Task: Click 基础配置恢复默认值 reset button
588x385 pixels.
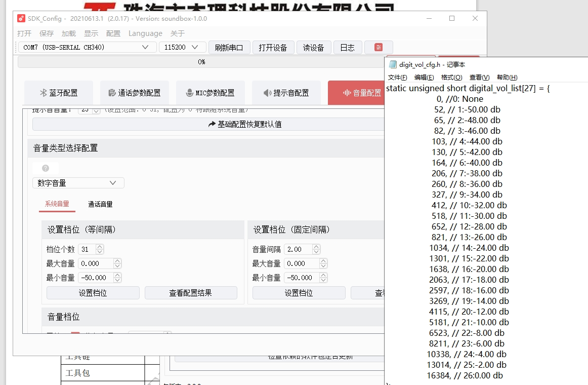Action: (x=208, y=124)
